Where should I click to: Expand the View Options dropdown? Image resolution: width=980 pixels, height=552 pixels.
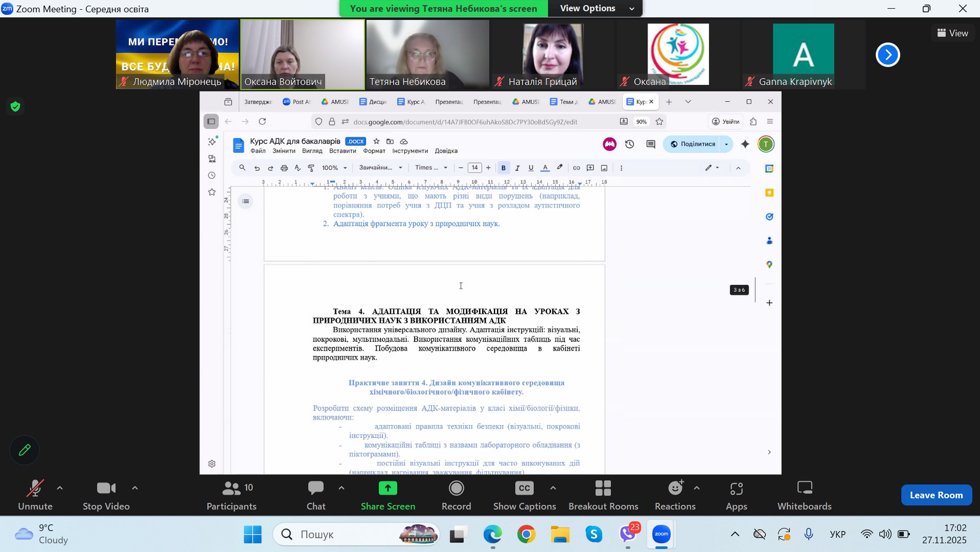point(595,9)
